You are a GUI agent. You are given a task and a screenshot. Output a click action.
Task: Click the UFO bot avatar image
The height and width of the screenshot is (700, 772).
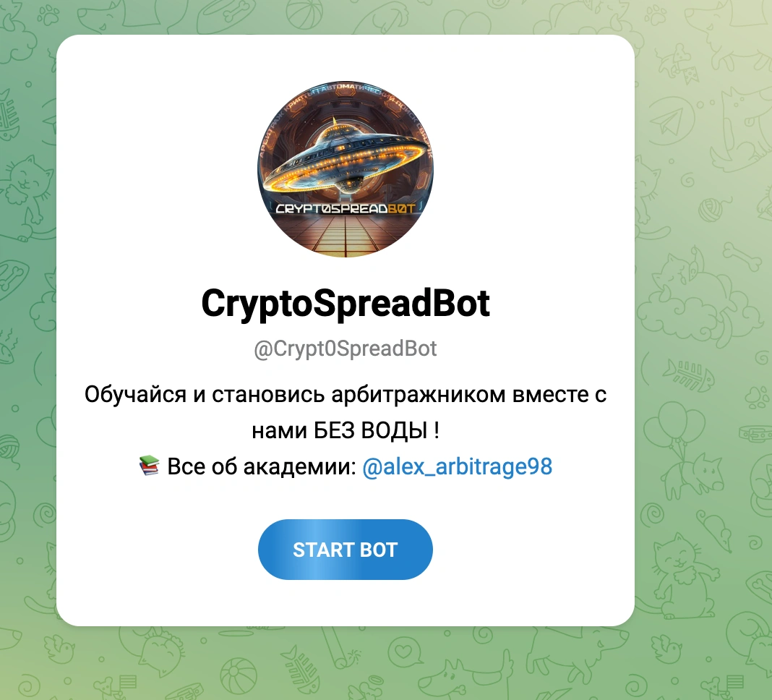(345, 169)
